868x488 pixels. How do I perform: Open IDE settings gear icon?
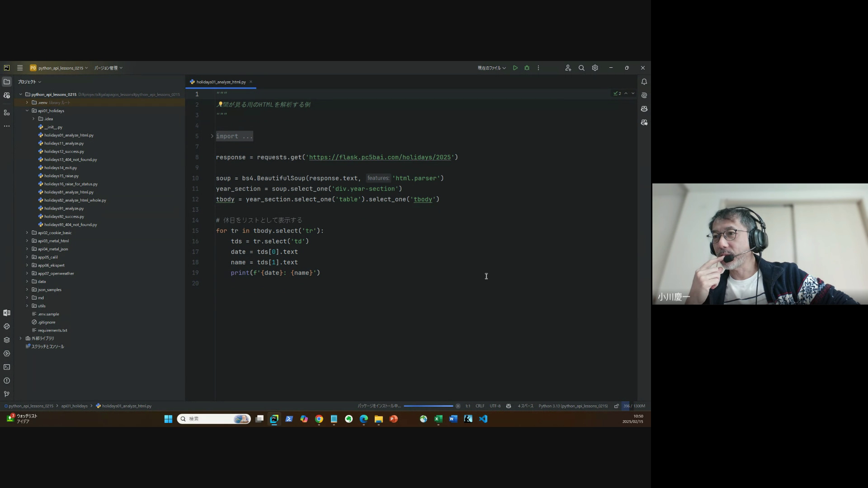tap(595, 68)
